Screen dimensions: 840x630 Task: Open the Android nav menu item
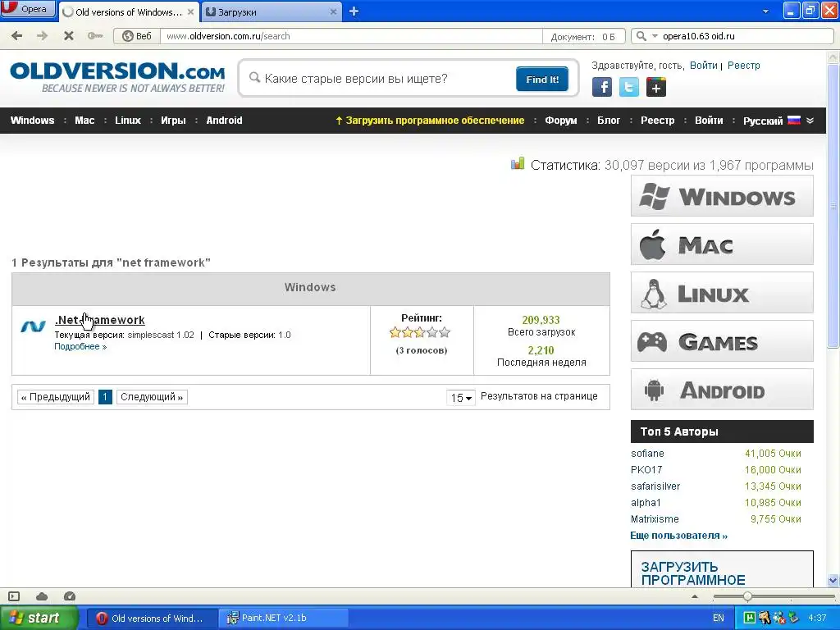click(224, 121)
